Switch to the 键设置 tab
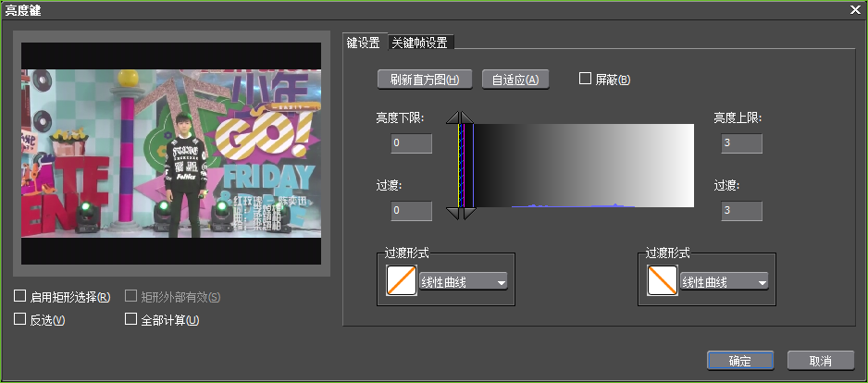 tap(363, 43)
